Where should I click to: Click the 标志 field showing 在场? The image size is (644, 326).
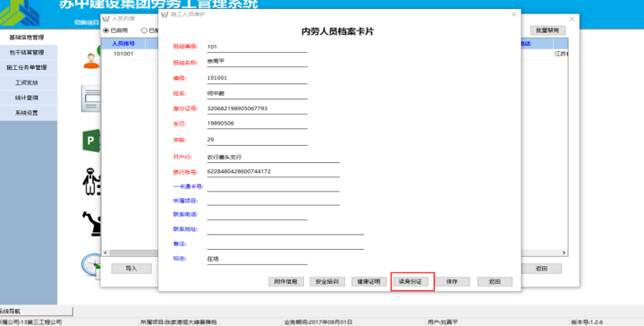coord(257,259)
